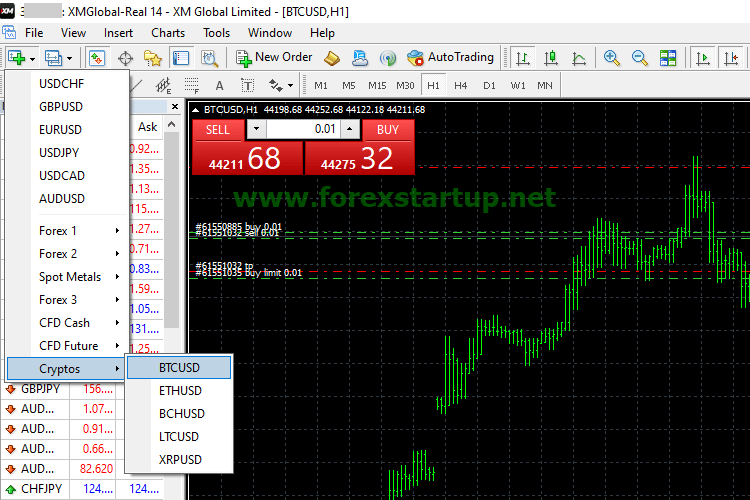Toggle the Terminal panel icon
Viewport: 750px width, 500px height.
(181, 58)
